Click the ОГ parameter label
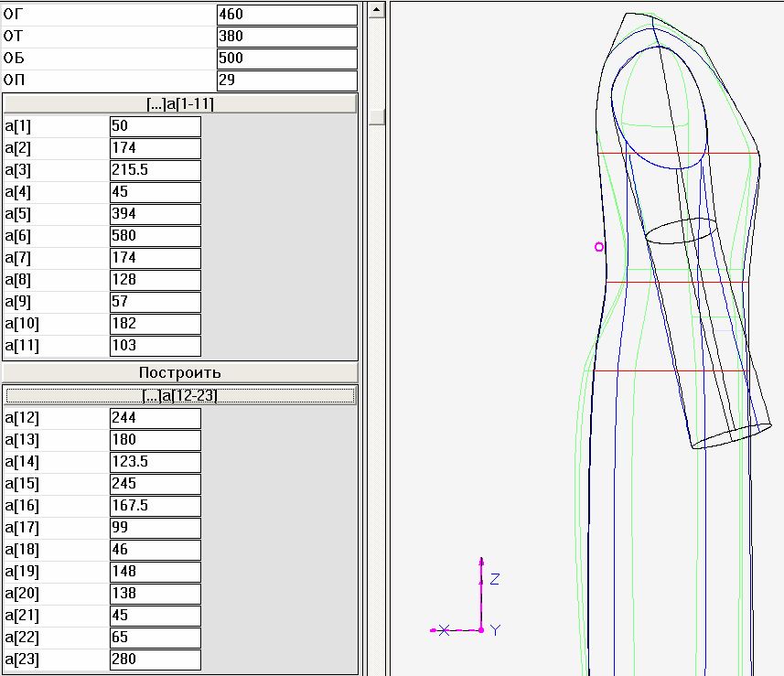 (x=14, y=15)
